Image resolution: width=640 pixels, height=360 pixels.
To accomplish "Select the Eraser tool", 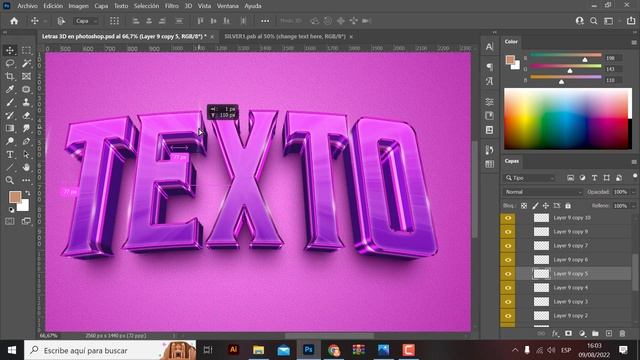I will coord(26,116).
